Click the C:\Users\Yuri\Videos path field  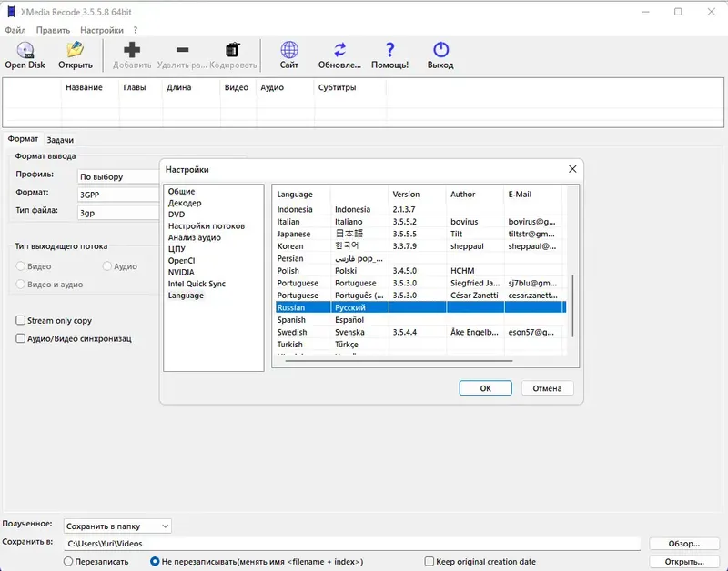352,544
